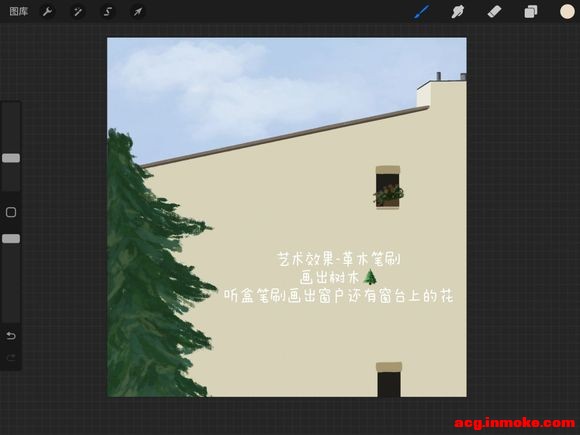Click the brush size slider handle
Viewport: 580px width, 435px height.
pos(11,158)
